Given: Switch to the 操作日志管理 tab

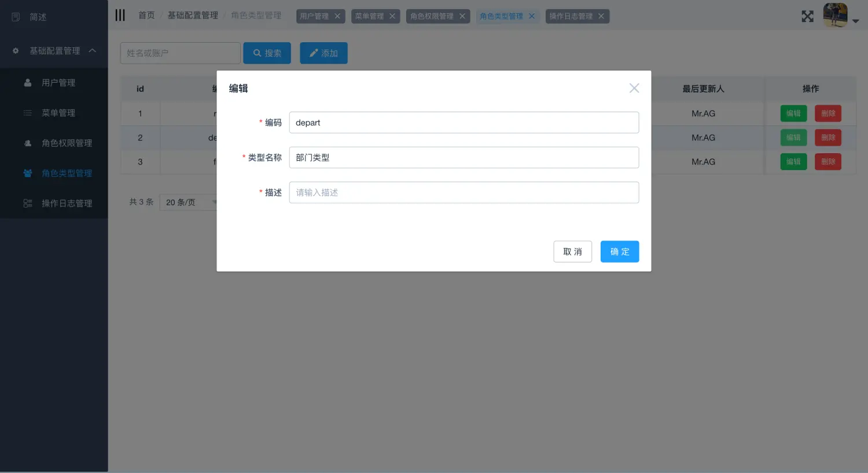Looking at the screenshot, I should point(571,16).
